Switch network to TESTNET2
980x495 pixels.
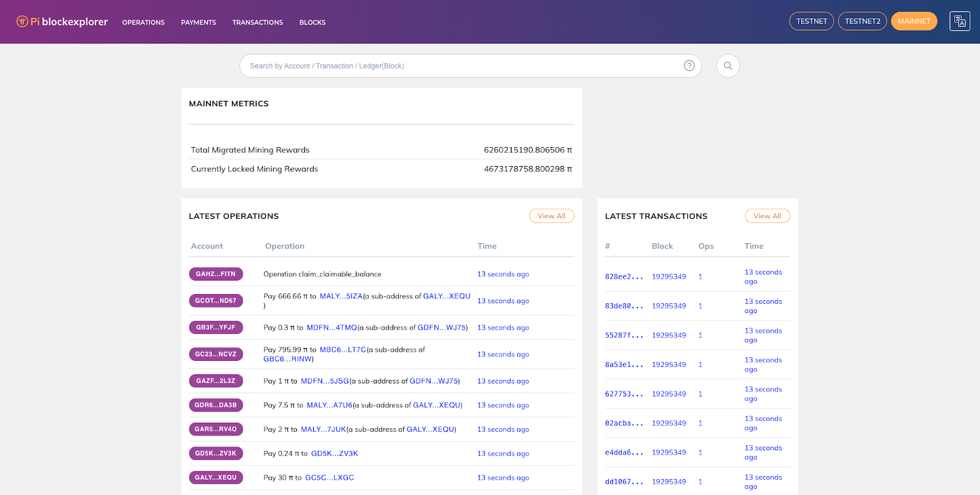862,21
